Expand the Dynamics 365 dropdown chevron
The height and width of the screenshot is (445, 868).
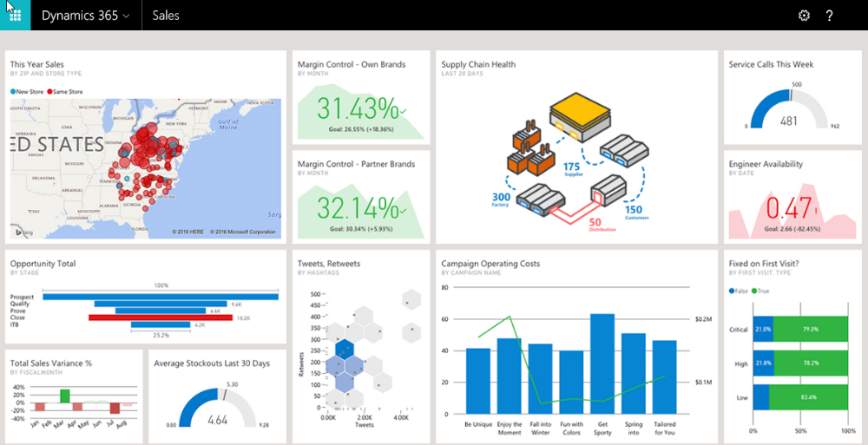click(127, 16)
